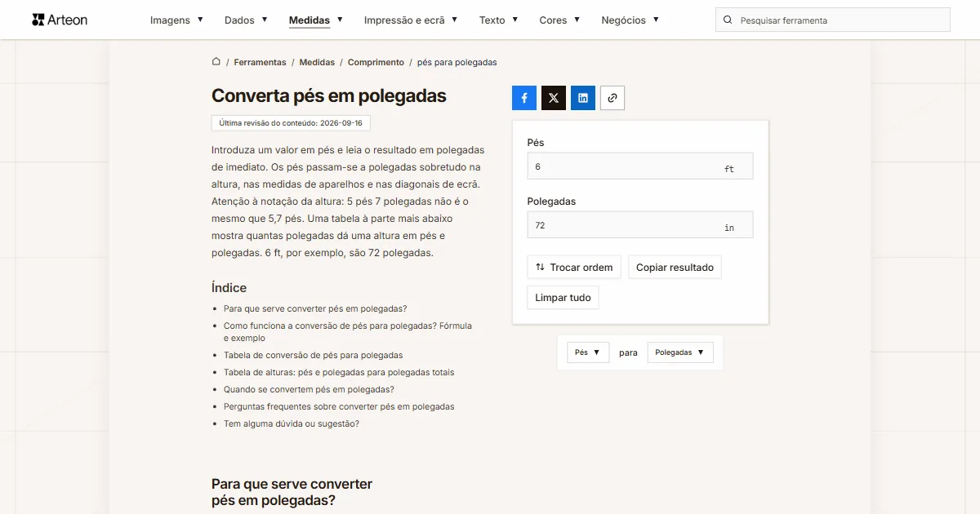Click the 'Última revisão do conteúdo' date badge
This screenshot has height=514, width=980.
tap(291, 123)
